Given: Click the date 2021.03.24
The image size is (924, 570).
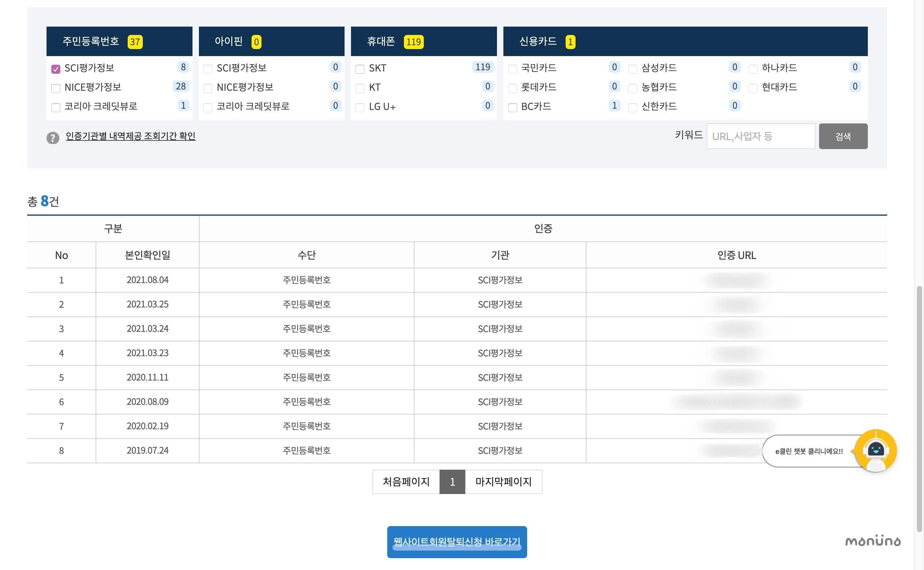Looking at the screenshot, I should [x=148, y=329].
